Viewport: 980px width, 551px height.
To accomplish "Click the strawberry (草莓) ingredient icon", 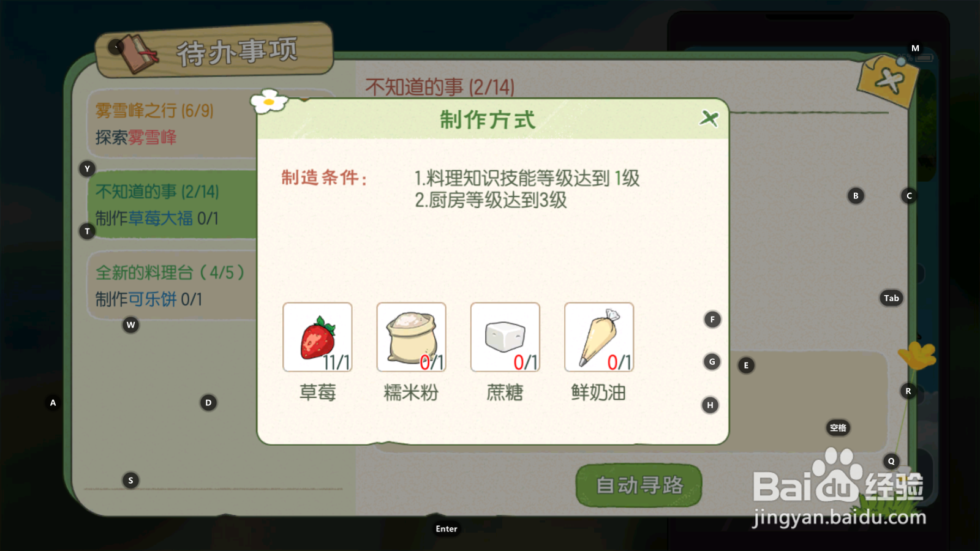I will pyautogui.click(x=317, y=337).
